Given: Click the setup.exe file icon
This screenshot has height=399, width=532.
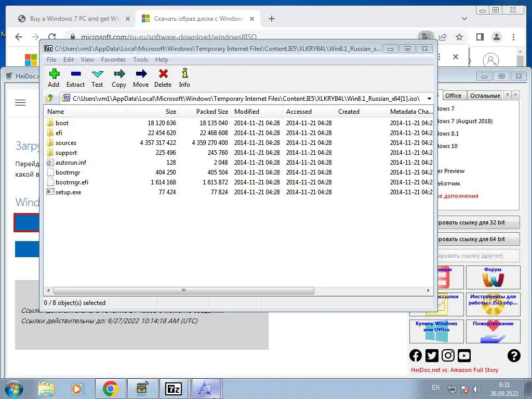Looking at the screenshot, I should tap(50, 192).
